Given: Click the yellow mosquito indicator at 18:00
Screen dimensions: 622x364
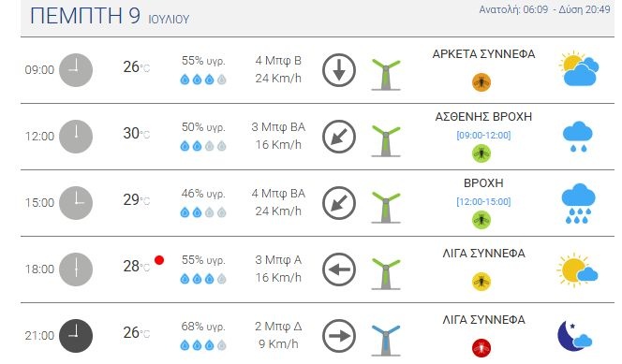Looking at the screenshot, I should [x=481, y=282].
